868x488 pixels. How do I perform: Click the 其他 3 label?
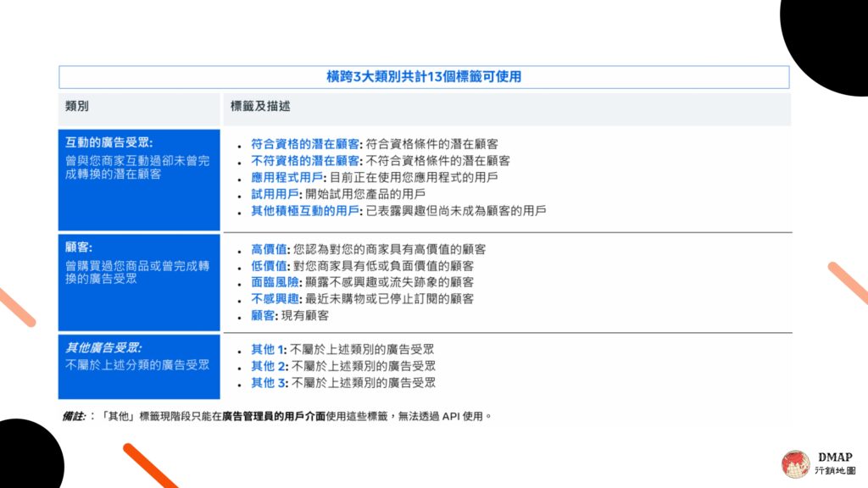point(268,383)
